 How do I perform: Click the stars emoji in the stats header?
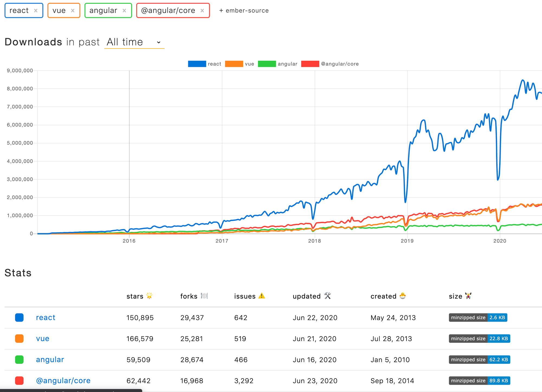click(x=150, y=296)
